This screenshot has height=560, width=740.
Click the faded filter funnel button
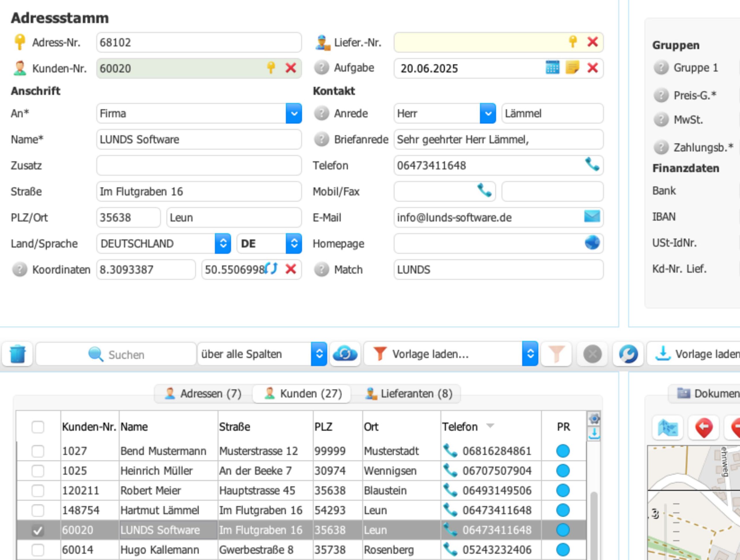[556, 354]
